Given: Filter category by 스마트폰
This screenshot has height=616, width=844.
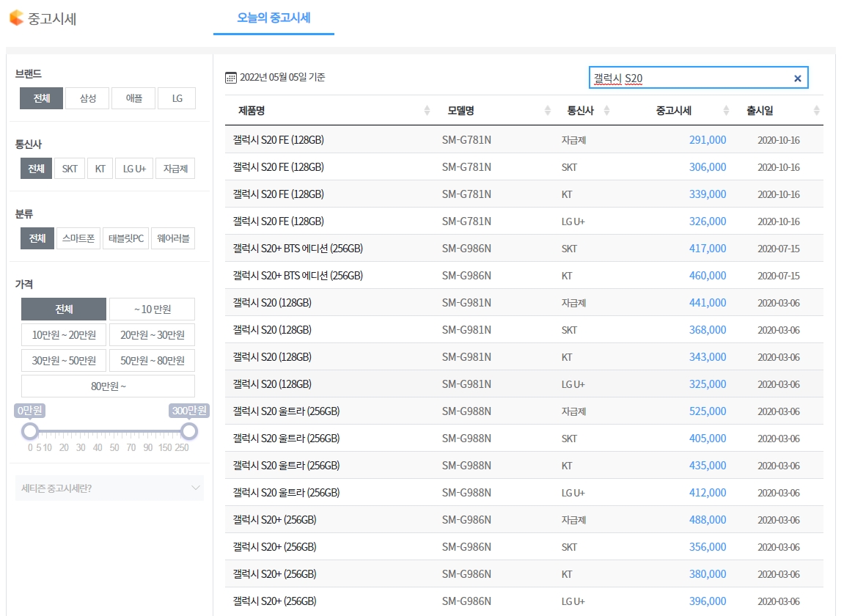Looking at the screenshot, I should (78, 238).
